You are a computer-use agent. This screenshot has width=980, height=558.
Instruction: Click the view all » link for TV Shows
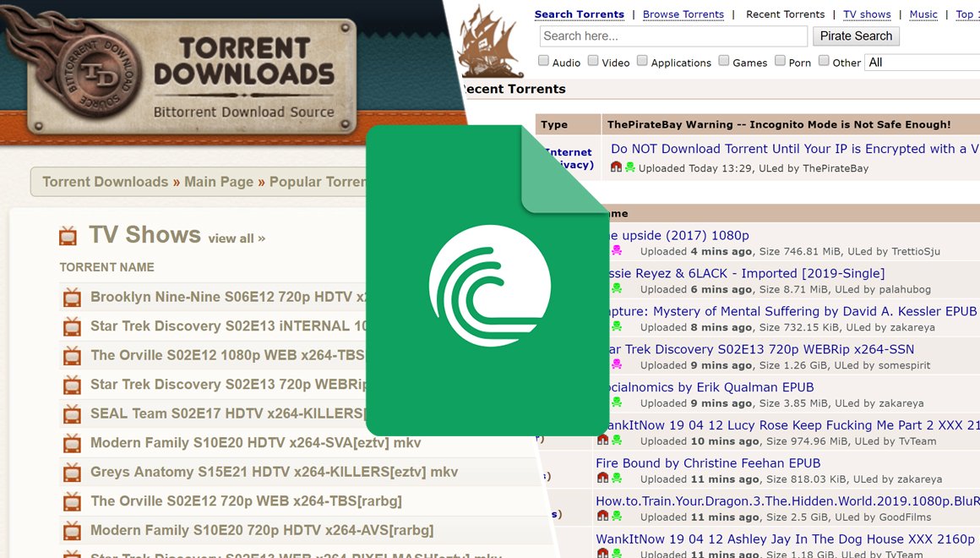(x=237, y=238)
